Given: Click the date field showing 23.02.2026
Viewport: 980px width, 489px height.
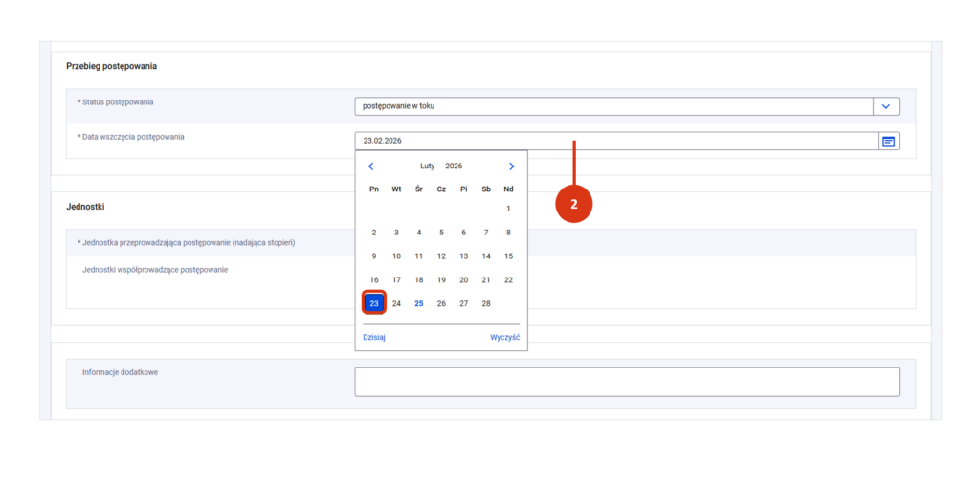Looking at the screenshot, I should (612, 141).
